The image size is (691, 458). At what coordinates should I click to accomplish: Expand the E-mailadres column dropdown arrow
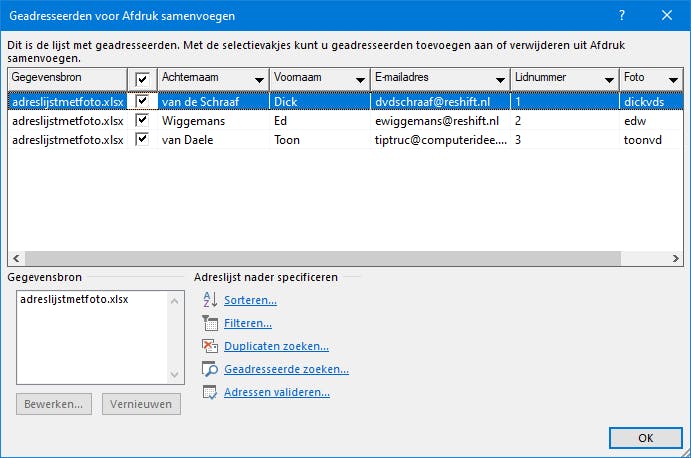coord(497,79)
